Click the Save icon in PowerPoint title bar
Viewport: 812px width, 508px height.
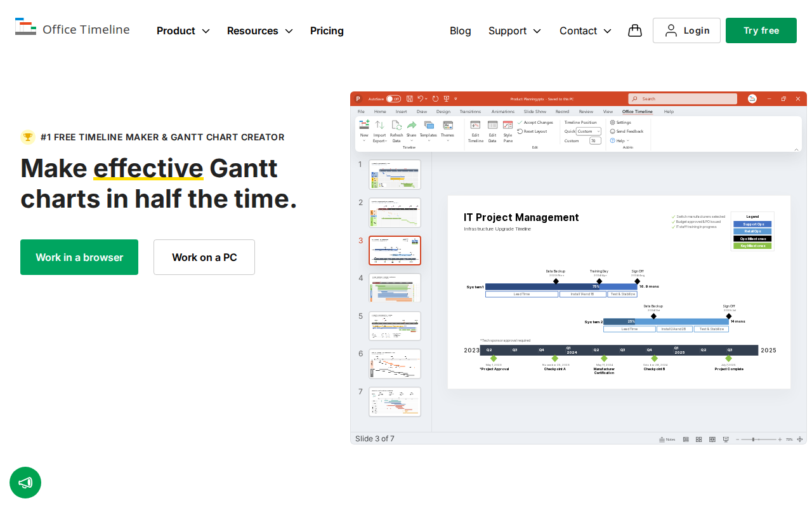click(410, 98)
